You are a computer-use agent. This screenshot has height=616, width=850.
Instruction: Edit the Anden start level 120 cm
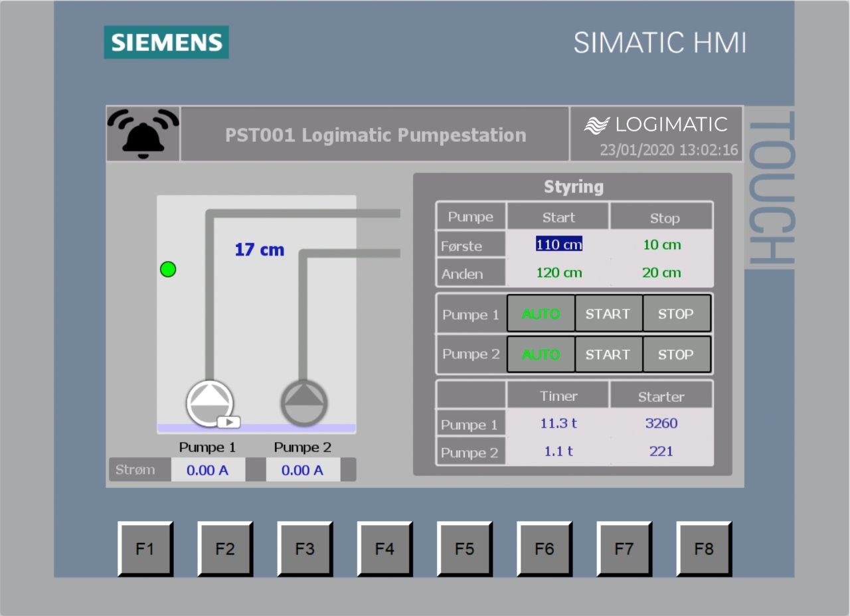tap(558, 272)
